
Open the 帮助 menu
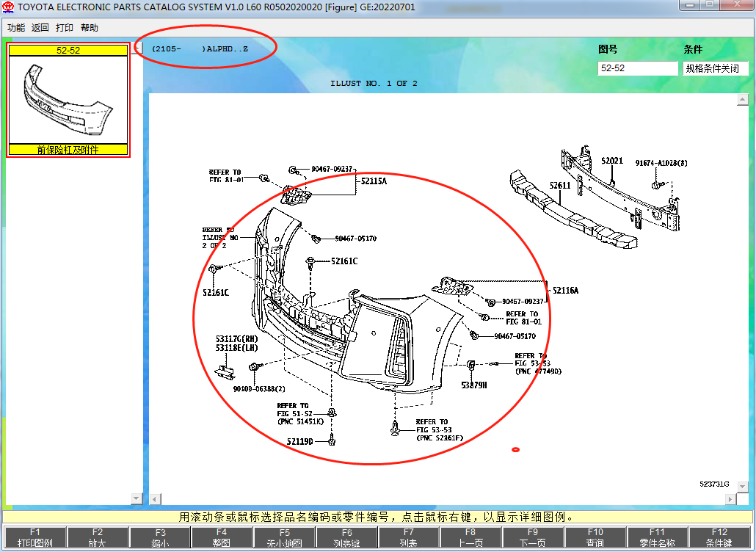(90, 28)
